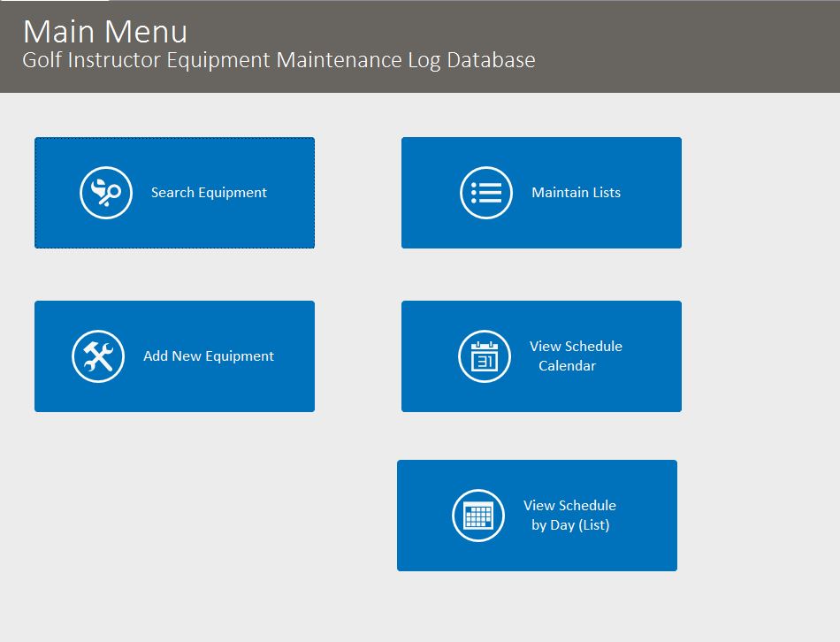Switch to the Main Menu form tab
The height and width of the screenshot is (642, 840).
(x=53, y=4)
